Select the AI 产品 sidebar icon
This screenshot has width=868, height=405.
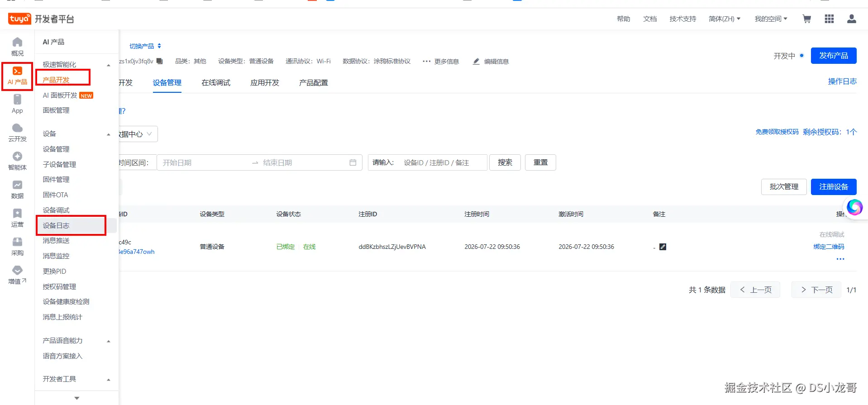(x=17, y=76)
